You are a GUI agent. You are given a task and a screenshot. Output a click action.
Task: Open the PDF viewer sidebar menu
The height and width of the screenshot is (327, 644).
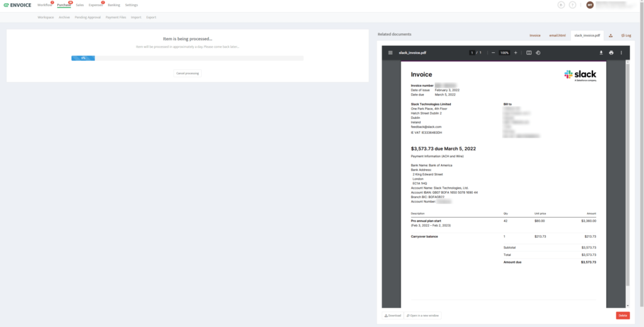tap(390, 53)
